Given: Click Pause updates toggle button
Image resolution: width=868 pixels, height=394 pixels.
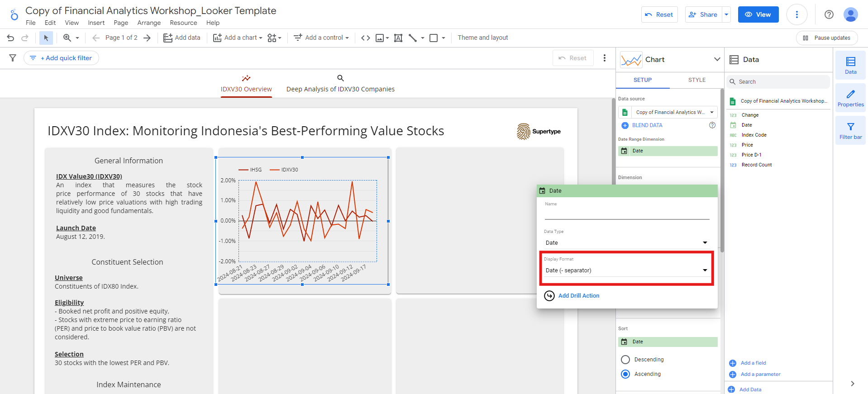Looking at the screenshot, I should (x=826, y=38).
